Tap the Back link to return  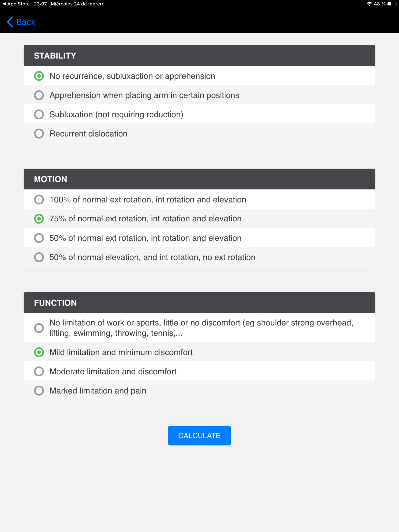(25, 22)
